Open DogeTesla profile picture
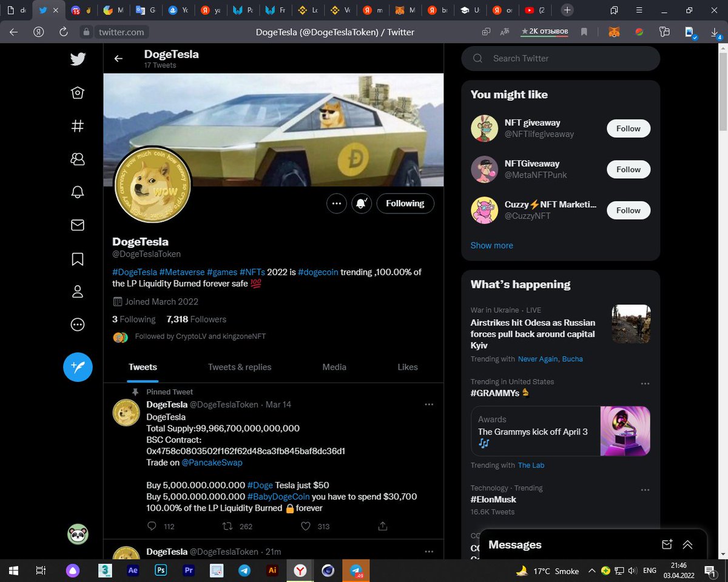Viewport: 728px width, 582px height. [153, 185]
